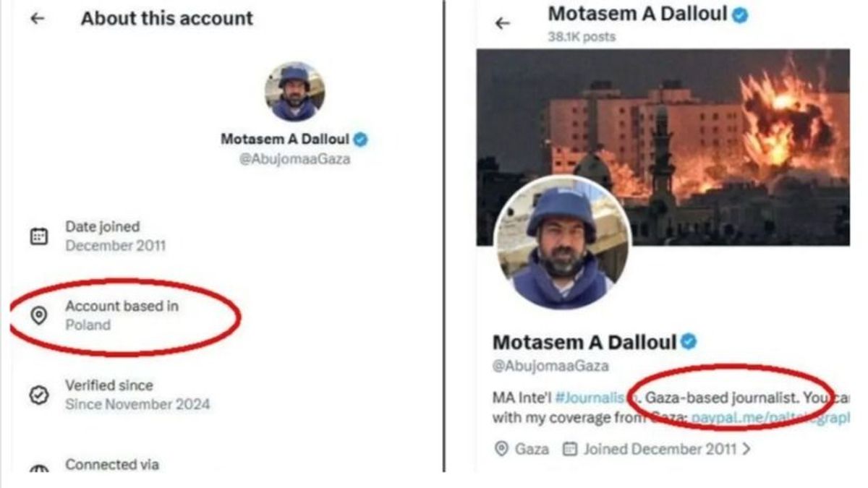Click verified checkmark icon beside Verified since
This screenshot has width=868, height=488.
(39, 395)
